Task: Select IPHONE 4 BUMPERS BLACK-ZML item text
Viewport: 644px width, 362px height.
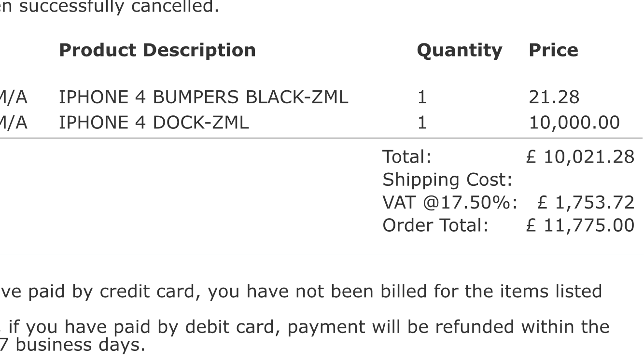Action: pyautogui.click(x=203, y=97)
